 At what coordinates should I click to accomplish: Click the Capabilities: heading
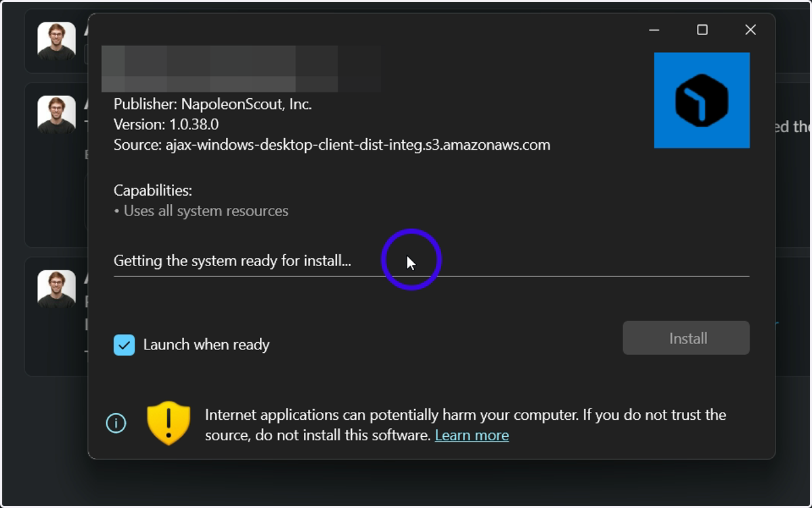tap(153, 191)
